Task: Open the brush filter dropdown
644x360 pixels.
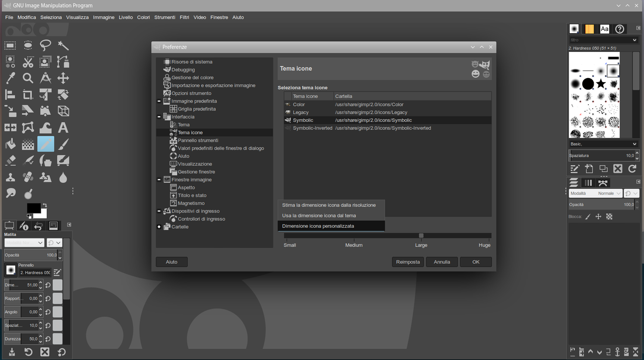Action: click(634, 40)
